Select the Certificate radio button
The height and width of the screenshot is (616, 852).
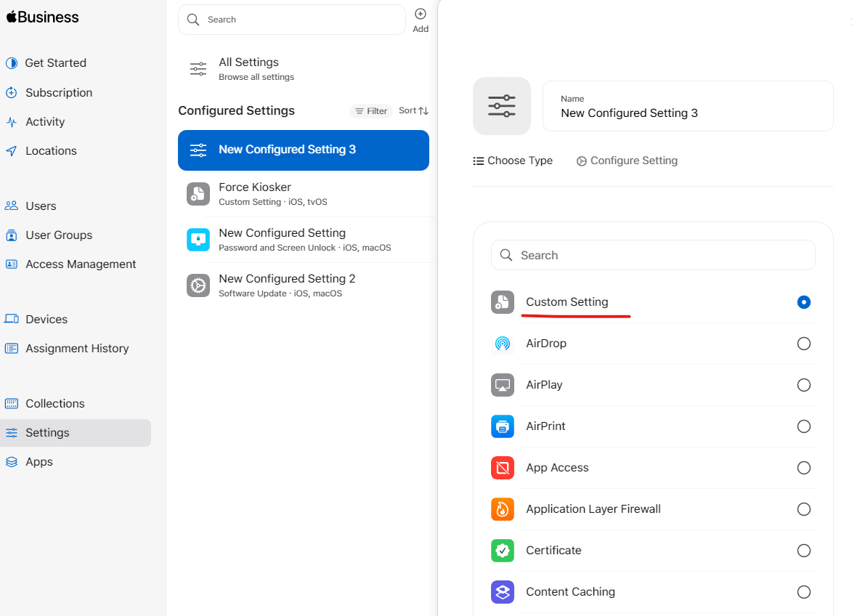803,551
